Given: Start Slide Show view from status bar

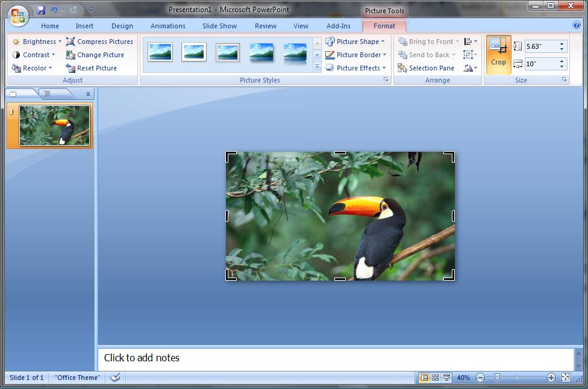Looking at the screenshot, I should point(446,378).
